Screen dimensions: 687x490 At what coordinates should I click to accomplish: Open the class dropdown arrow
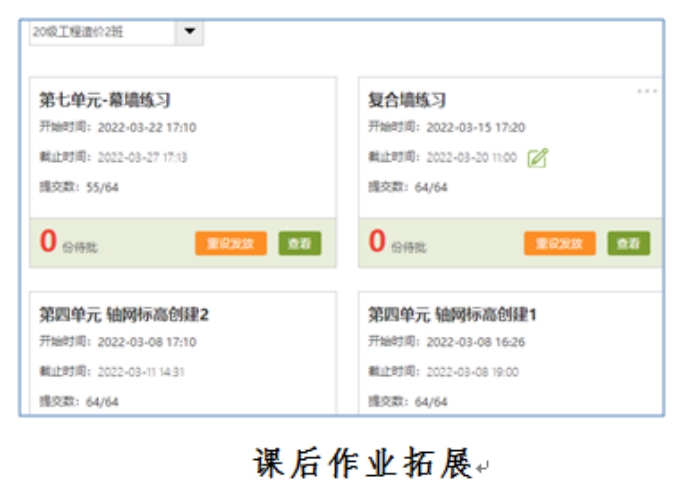pos(189,32)
